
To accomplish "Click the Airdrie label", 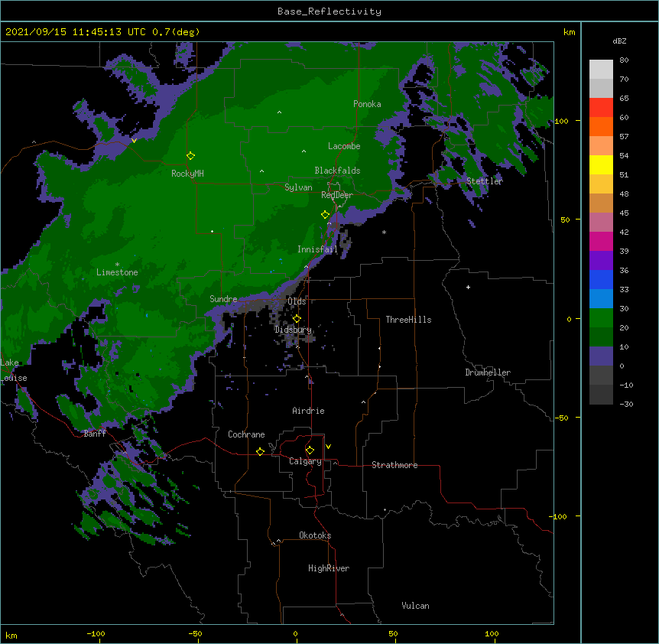I will [309, 411].
